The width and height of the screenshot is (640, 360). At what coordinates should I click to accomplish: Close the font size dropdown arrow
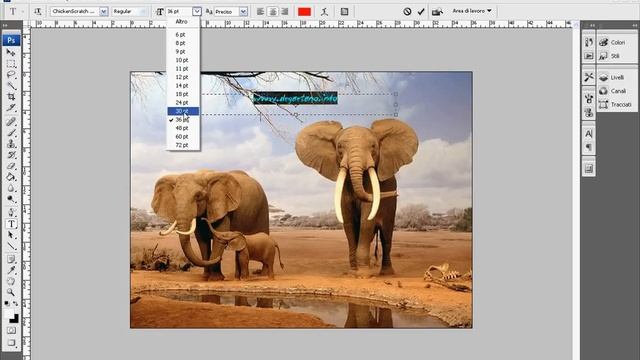pyautogui.click(x=197, y=11)
